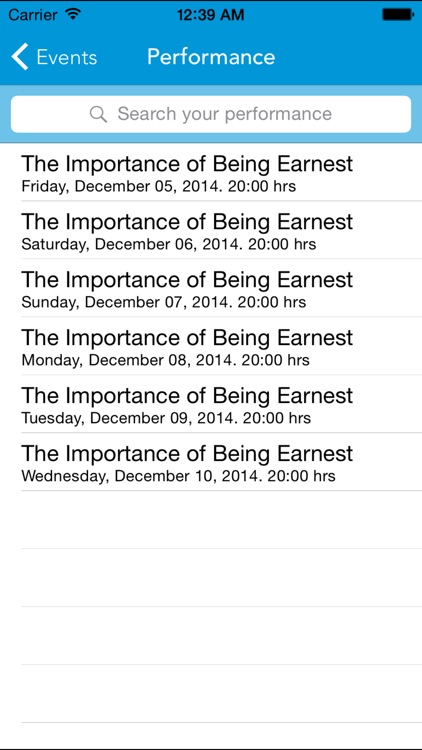Choose the Monday, December 08 performance
Viewport: 422px width, 750px height.
[x=211, y=346]
